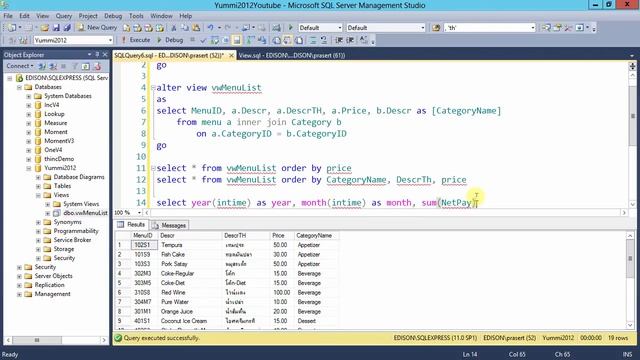This screenshot has width=640, height=360.
Task: Click the Cancel Executing Query stop icon
Action: 192,40
